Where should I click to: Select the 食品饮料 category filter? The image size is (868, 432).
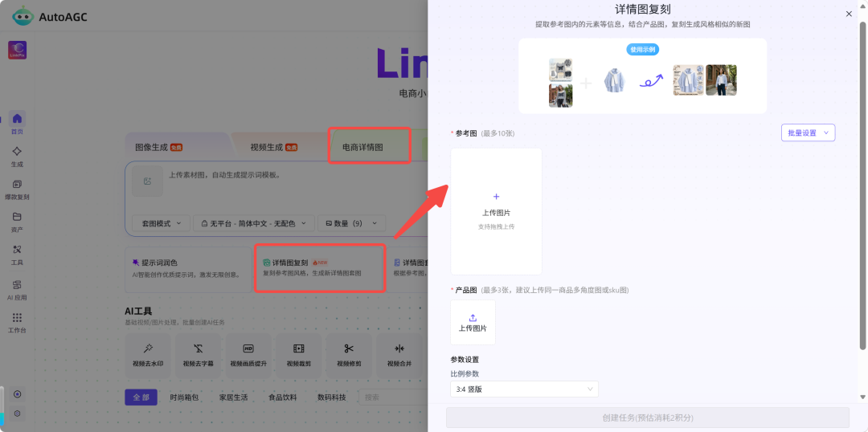pos(282,397)
